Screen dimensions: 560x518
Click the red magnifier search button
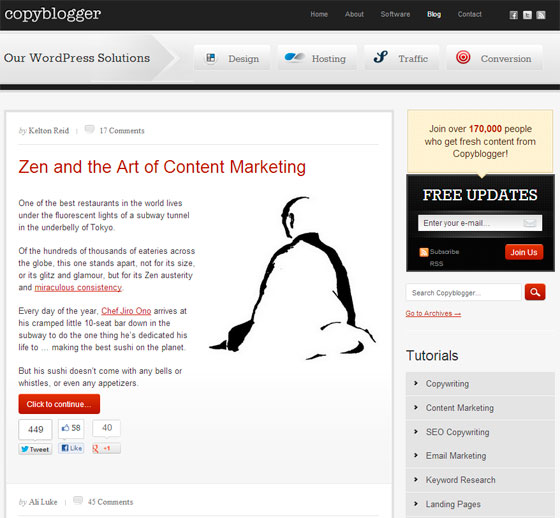(x=535, y=292)
